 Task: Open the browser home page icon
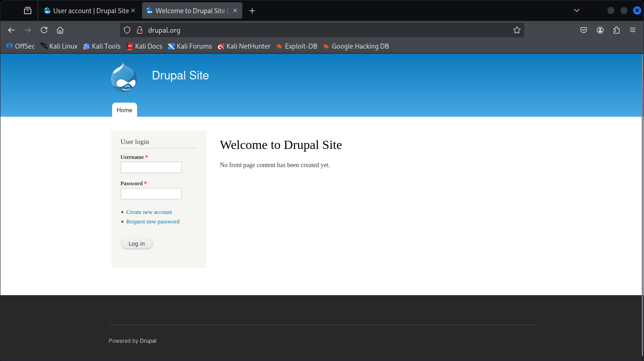[60, 30]
